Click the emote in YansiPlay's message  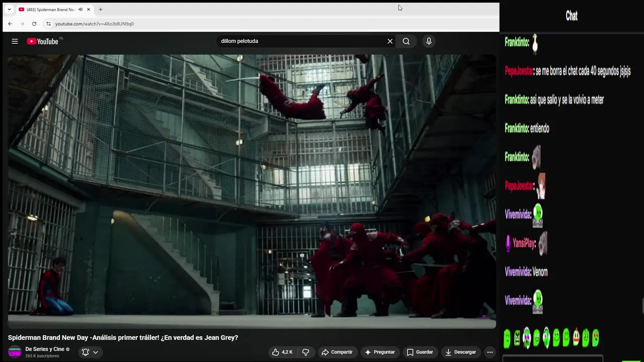point(542,243)
